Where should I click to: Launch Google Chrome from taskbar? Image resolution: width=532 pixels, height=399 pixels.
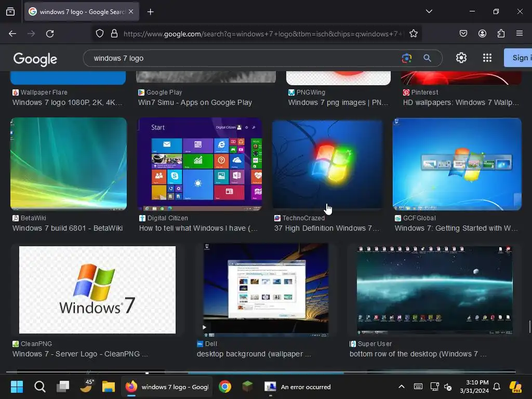(x=224, y=387)
